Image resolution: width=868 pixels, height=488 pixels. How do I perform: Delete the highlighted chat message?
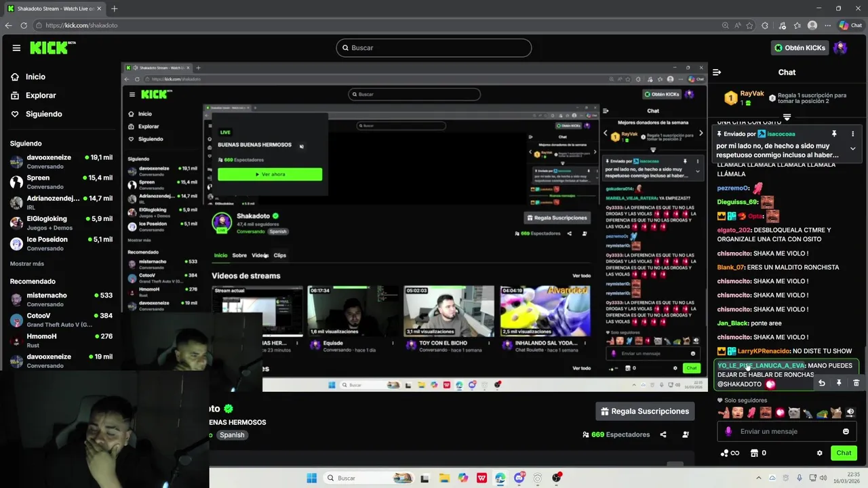(x=856, y=384)
